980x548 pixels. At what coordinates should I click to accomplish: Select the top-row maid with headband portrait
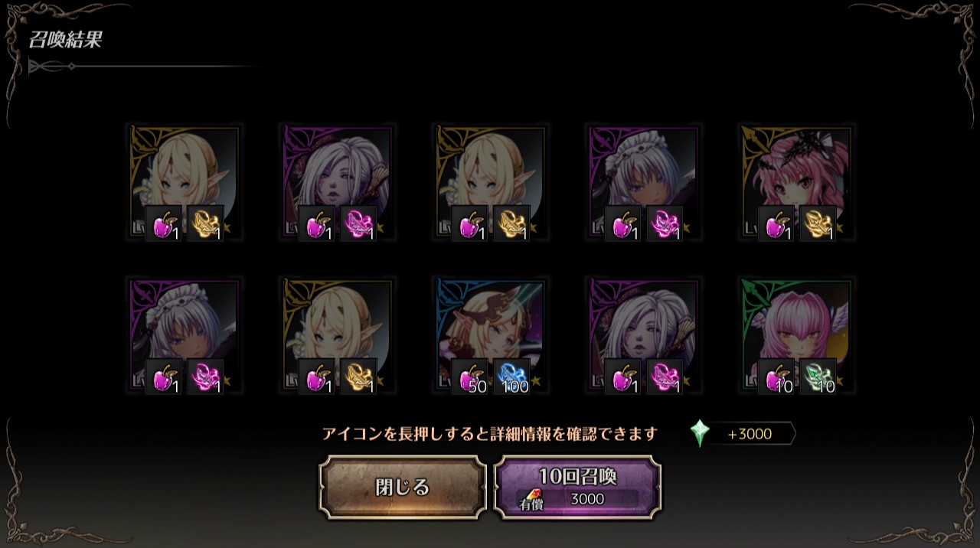644,182
